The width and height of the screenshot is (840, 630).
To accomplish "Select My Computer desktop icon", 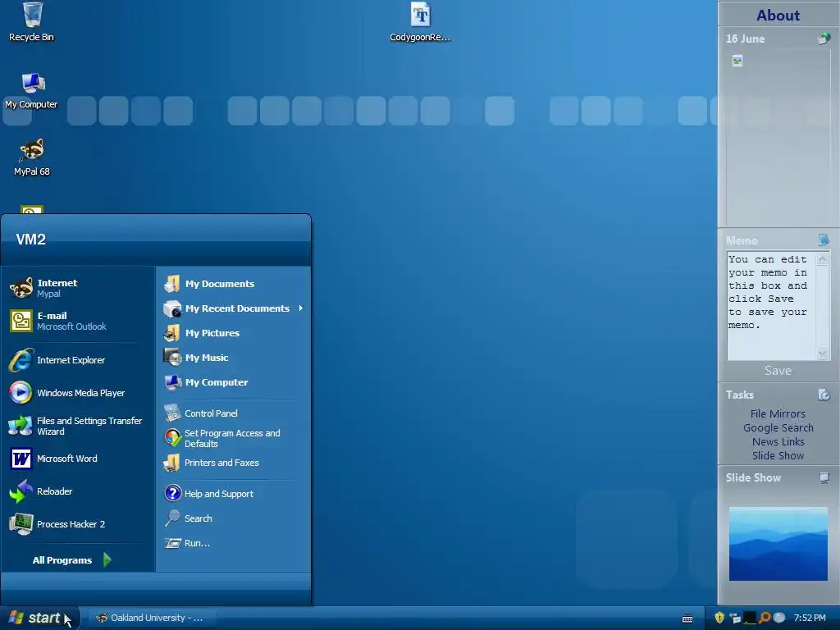I will [x=32, y=90].
